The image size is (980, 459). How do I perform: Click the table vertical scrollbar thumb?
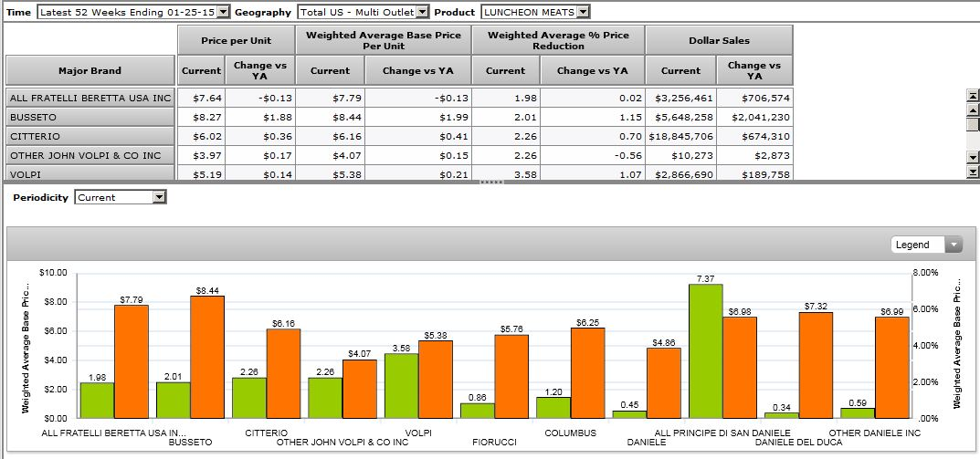pyautogui.click(x=973, y=124)
